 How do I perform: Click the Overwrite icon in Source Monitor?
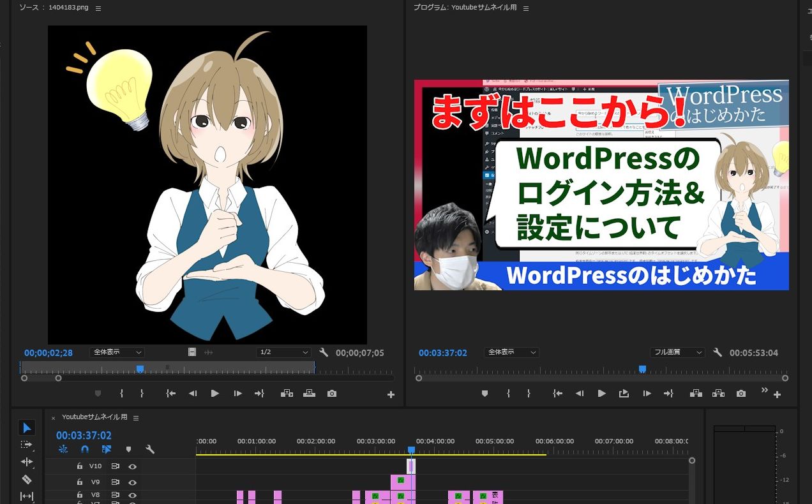pos(310,394)
